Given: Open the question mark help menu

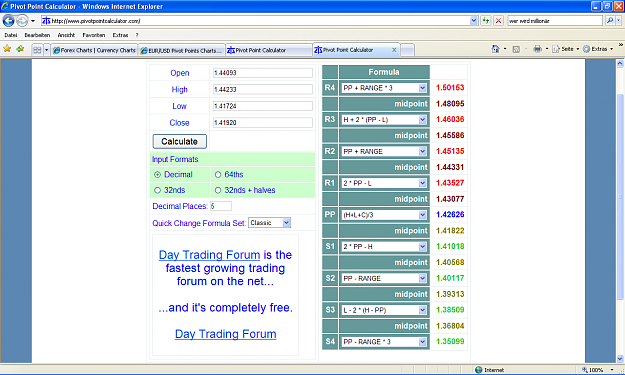Looking at the screenshot, I should [137, 35].
